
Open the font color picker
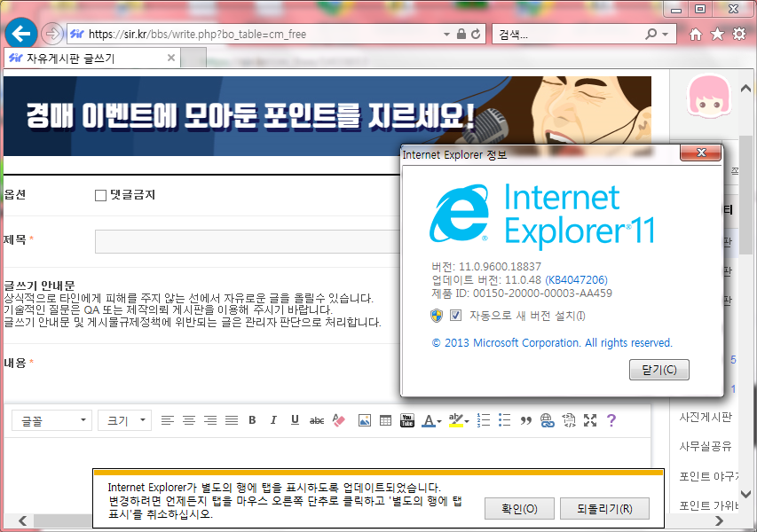[431, 420]
